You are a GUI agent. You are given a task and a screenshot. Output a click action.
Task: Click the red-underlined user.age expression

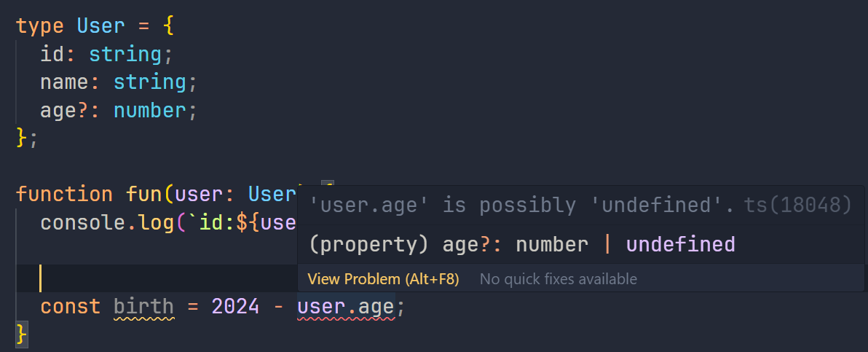346,307
